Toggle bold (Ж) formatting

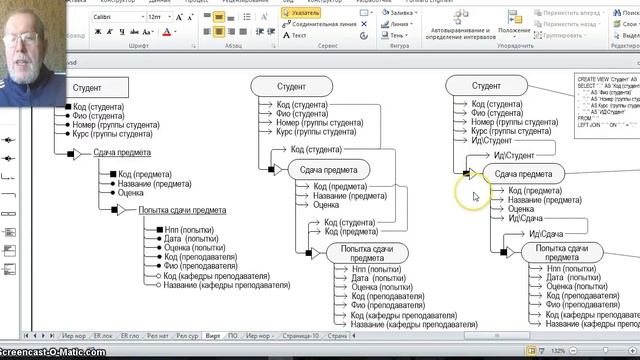(x=98, y=32)
